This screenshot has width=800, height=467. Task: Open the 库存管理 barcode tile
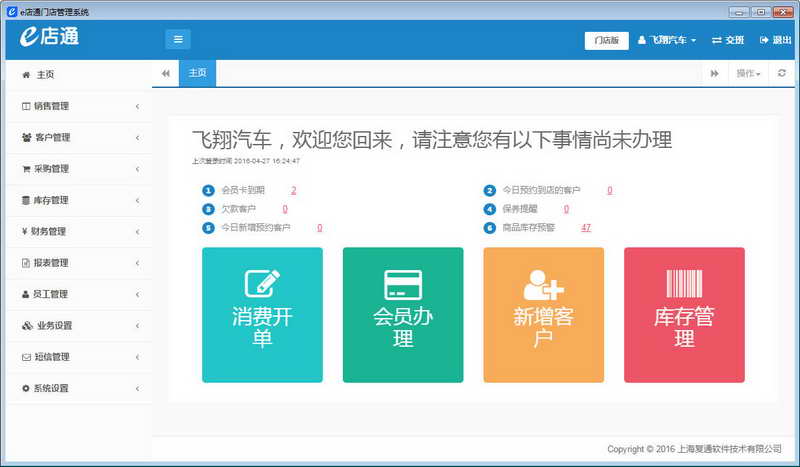684,314
